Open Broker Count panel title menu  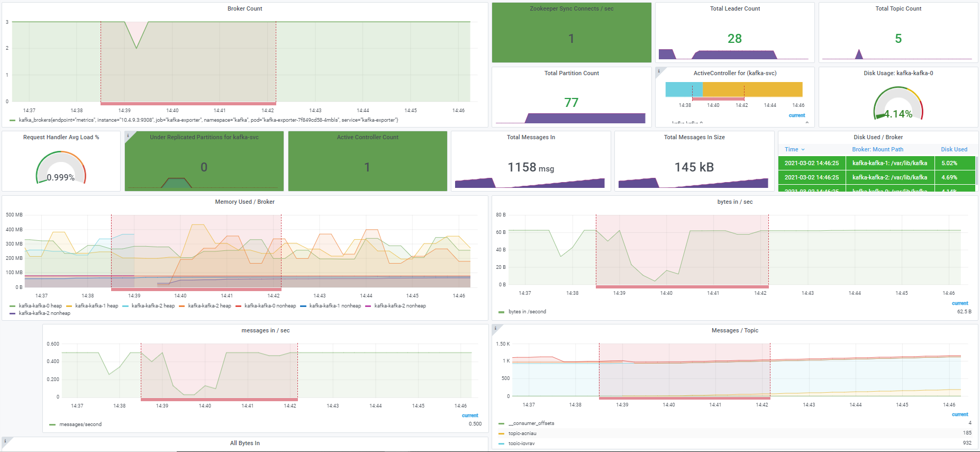click(244, 8)
